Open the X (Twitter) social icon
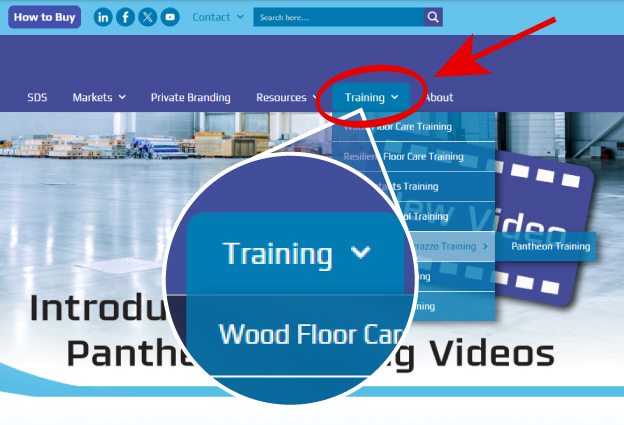 [x=148, y=18]
